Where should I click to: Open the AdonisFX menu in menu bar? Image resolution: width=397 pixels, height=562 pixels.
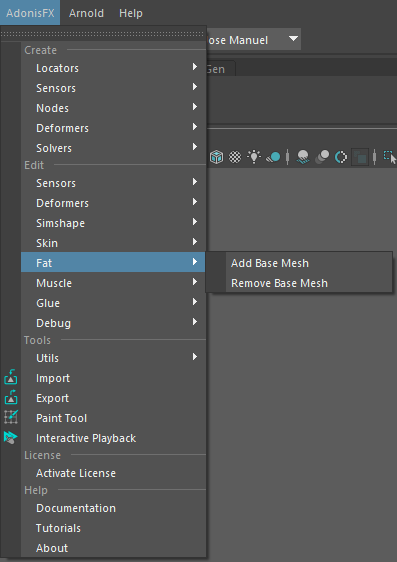(x=30, y=13)
